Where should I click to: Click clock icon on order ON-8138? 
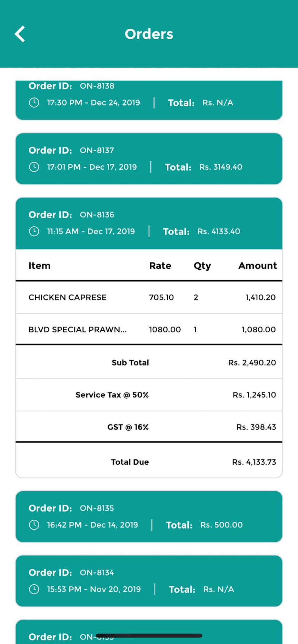34,103
